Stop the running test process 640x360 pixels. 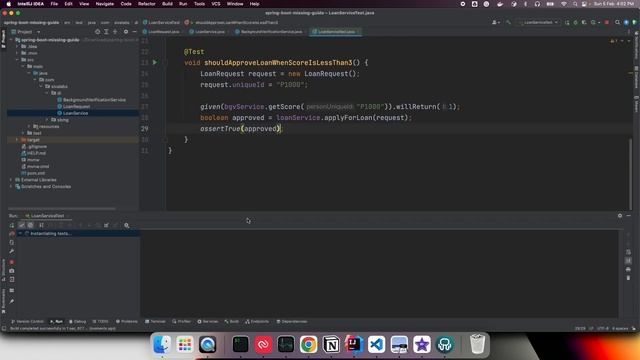click(x=12, y=262)
